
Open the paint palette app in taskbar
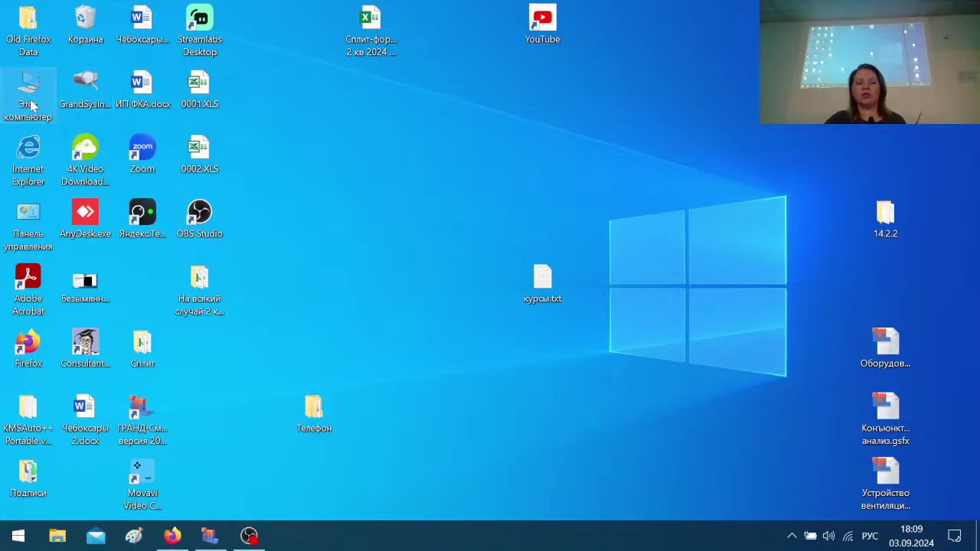134,536
